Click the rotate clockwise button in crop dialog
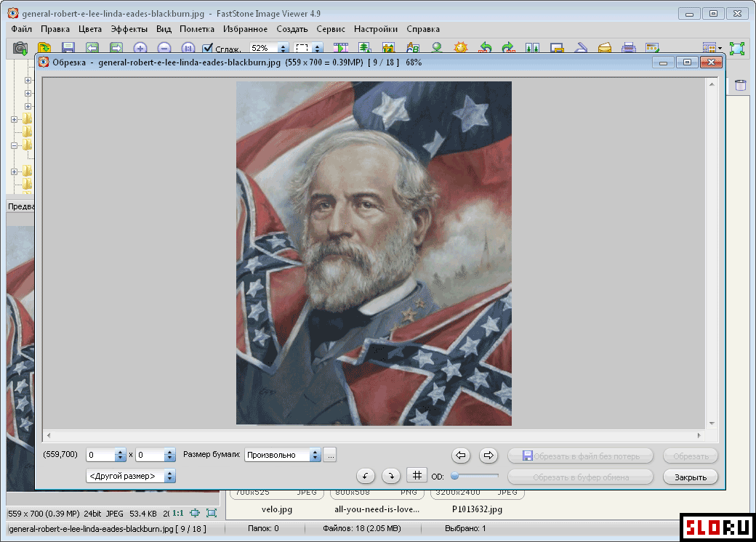 tap(391, 476)
